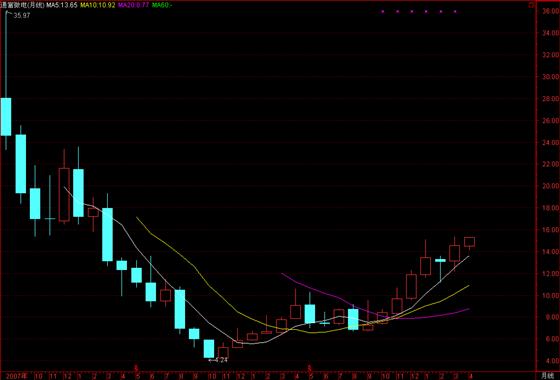Screen dimensions: 560x380
Task: Click the last magenta dot in the top row
Action: (455, 12)
